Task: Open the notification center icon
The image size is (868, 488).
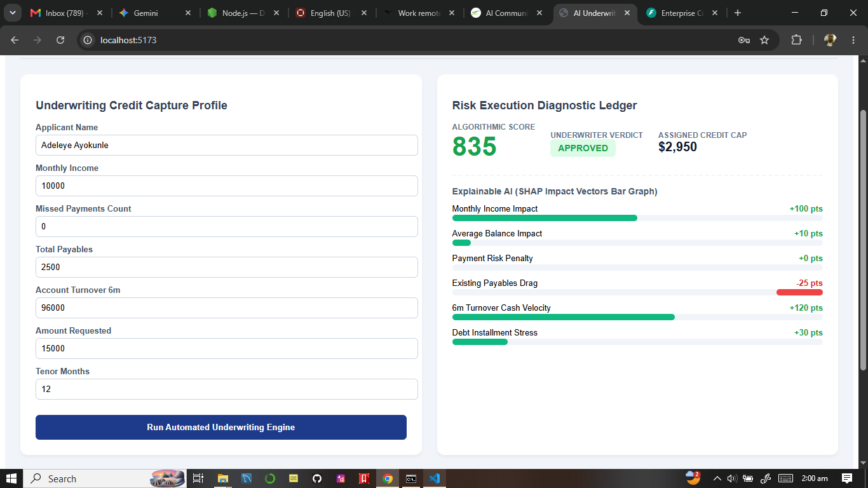Action: (847, 478)
